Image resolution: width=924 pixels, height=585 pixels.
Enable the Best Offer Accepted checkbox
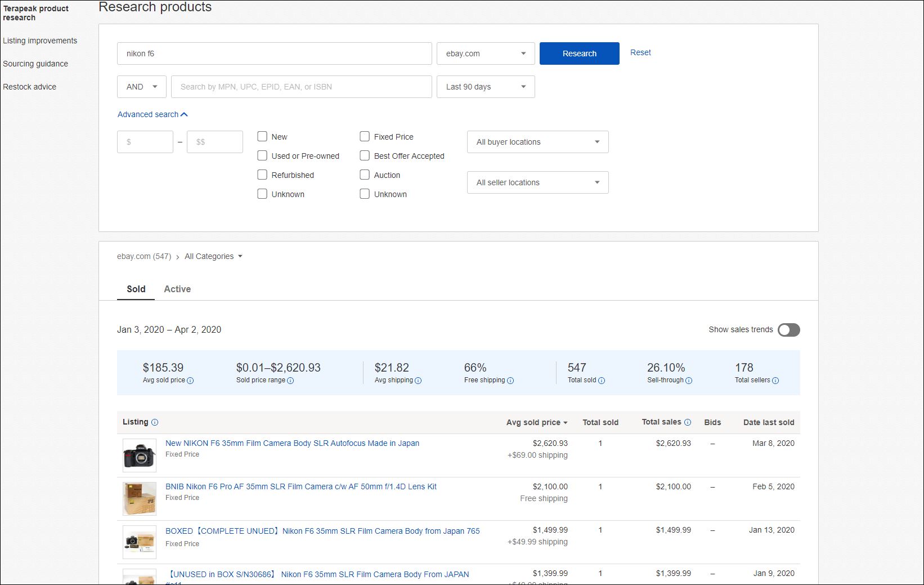(365, 155)
